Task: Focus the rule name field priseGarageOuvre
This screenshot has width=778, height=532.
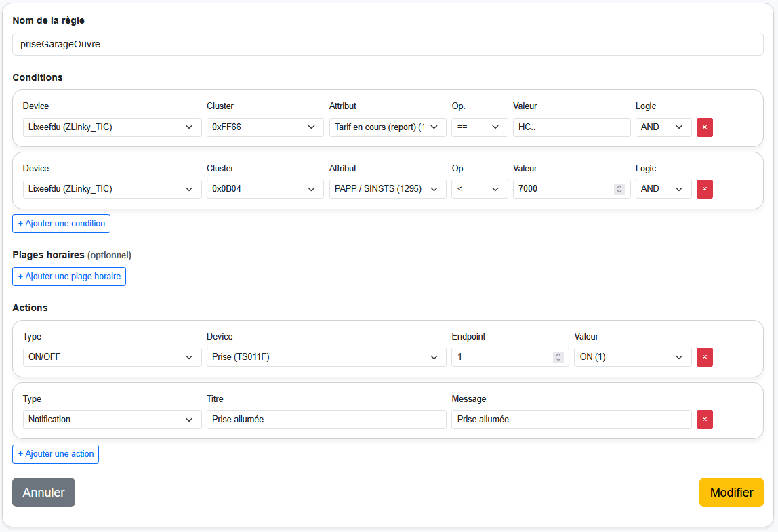Action: click(388, 44)
